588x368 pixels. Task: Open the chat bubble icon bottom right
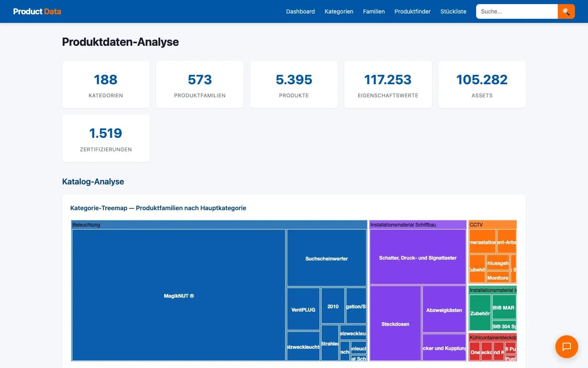pos(566,347)
